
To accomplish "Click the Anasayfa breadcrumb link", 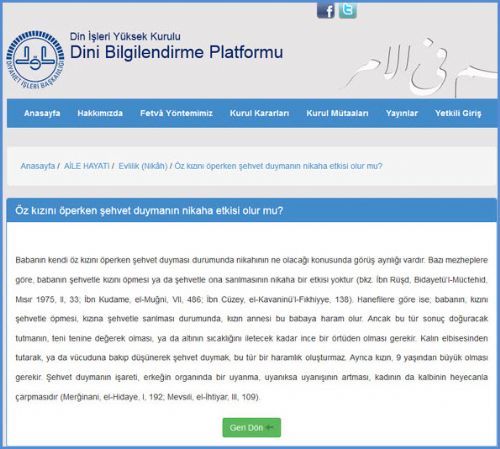I will pos(38,166).
